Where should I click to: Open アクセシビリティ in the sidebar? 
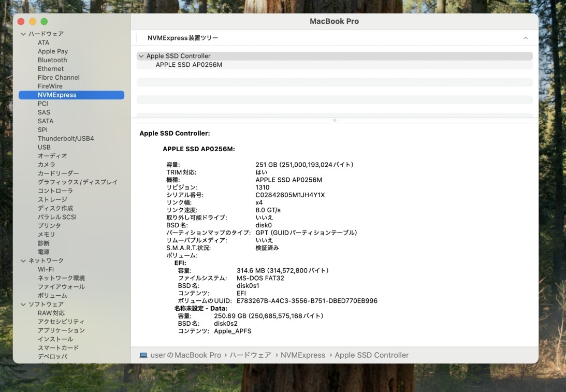[61, 322]
